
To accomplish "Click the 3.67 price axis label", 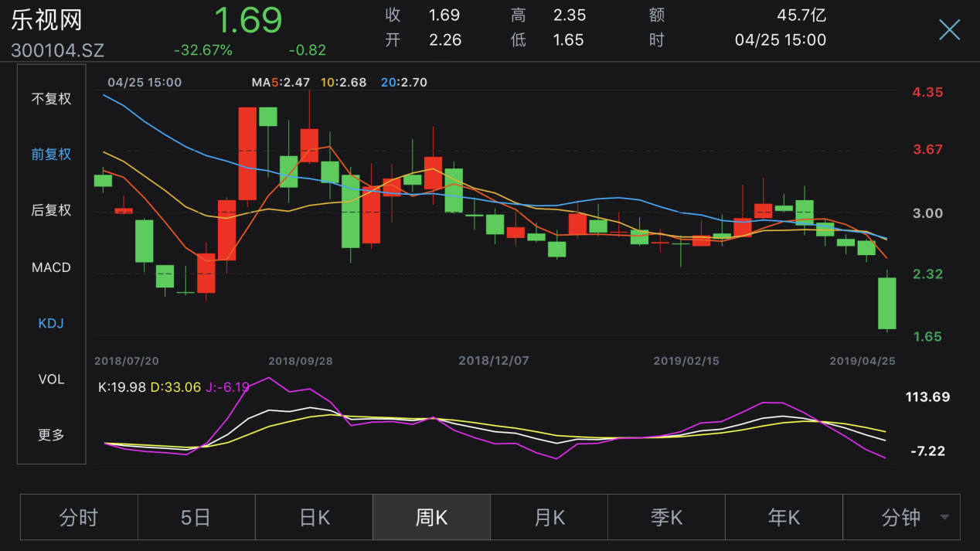I will [x=927, y=149].
